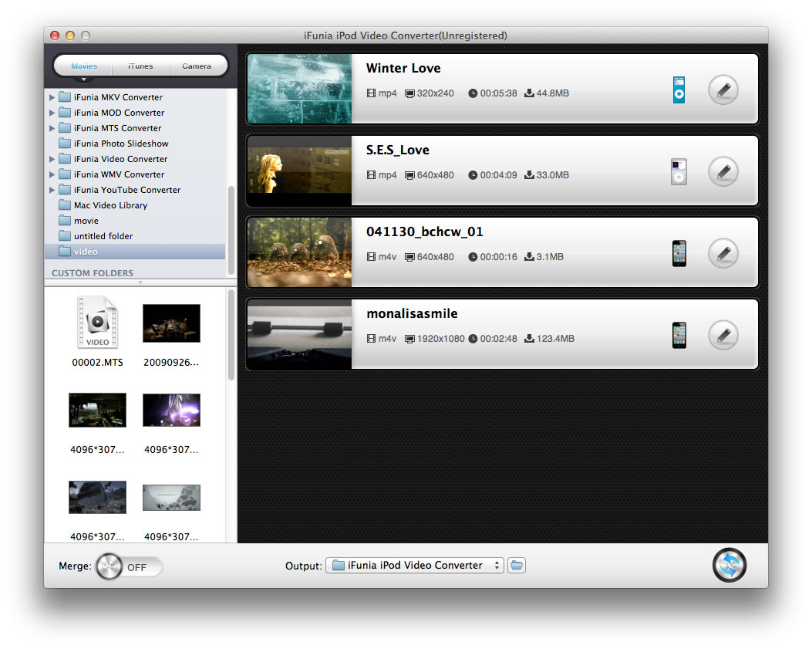Open the output folder browse icon
Viewport: 812px width, 649px height.
coord(517,565)
